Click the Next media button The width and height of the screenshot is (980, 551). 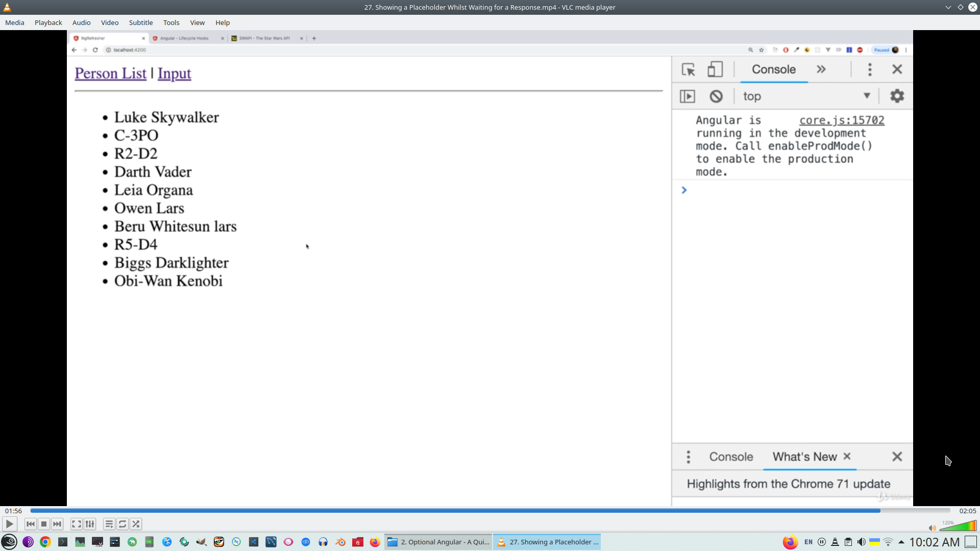coord(57,524)
